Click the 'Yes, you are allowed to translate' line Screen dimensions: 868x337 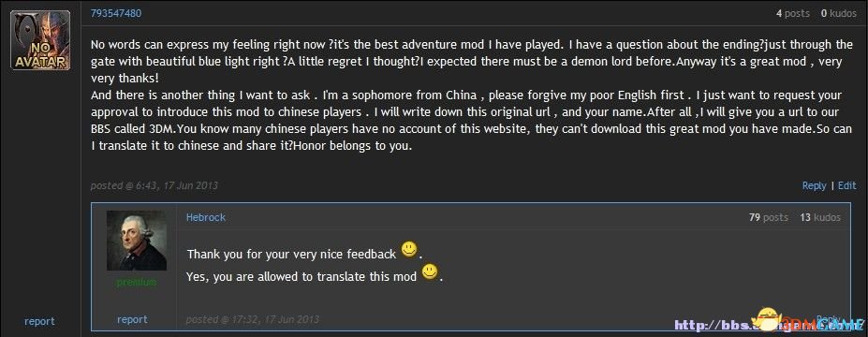pyautogui.click(x=302, y=277)
